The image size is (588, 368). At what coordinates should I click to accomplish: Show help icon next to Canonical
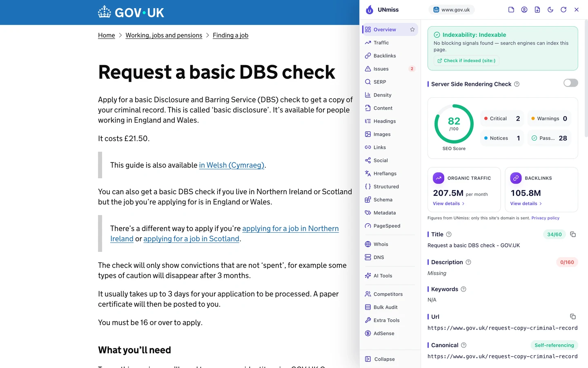point(463,345)
